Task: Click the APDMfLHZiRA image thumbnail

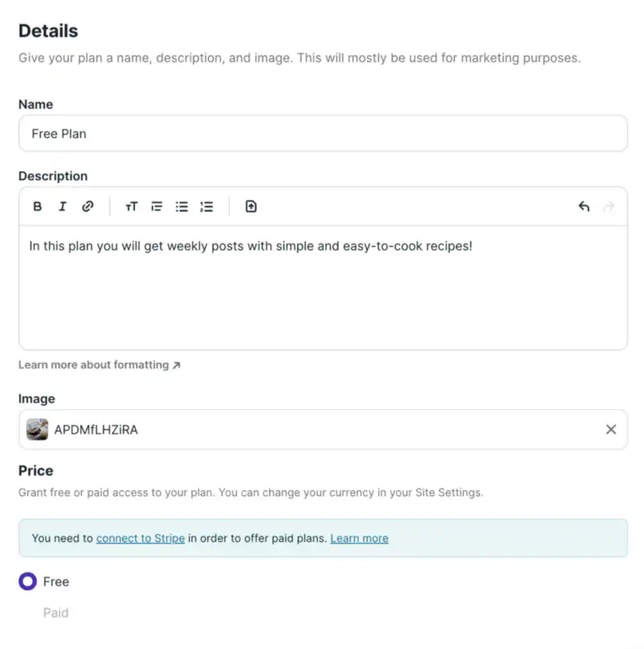Action: coord(37,429)
